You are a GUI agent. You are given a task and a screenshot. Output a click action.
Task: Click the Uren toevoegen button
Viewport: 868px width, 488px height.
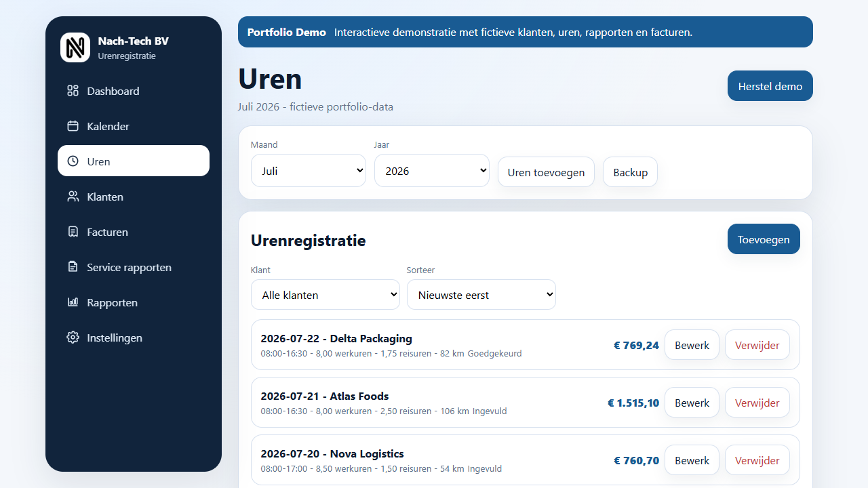coord(546,172)
